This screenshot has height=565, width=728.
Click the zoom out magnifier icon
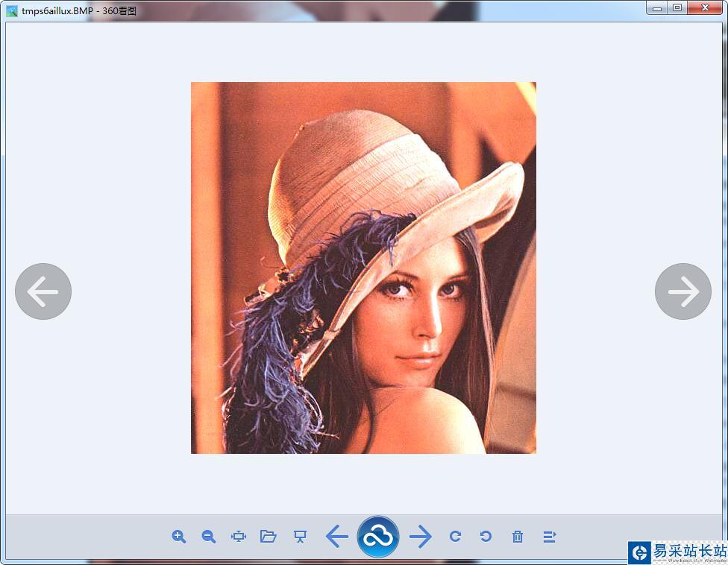[208, 537]
